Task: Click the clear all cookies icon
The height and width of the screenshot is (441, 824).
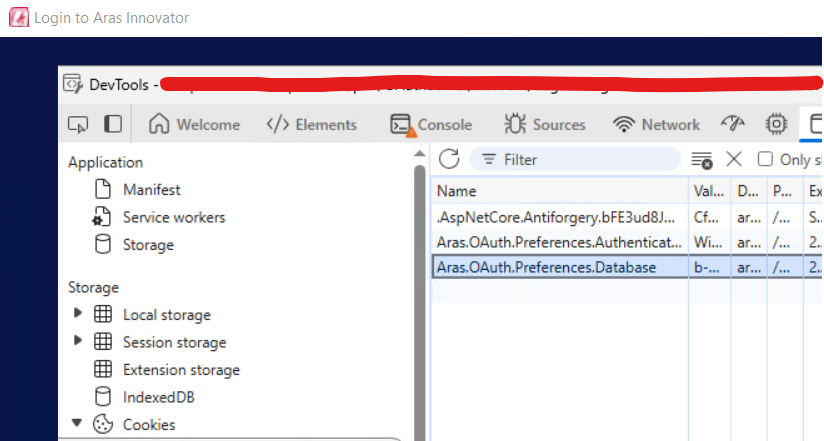Action: coord(702,159)
